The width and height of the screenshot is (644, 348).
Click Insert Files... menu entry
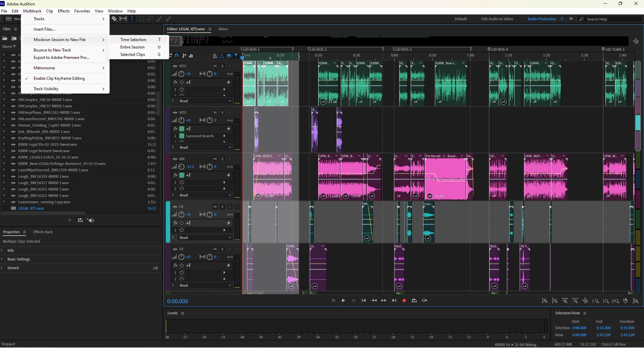click(66, 29)
